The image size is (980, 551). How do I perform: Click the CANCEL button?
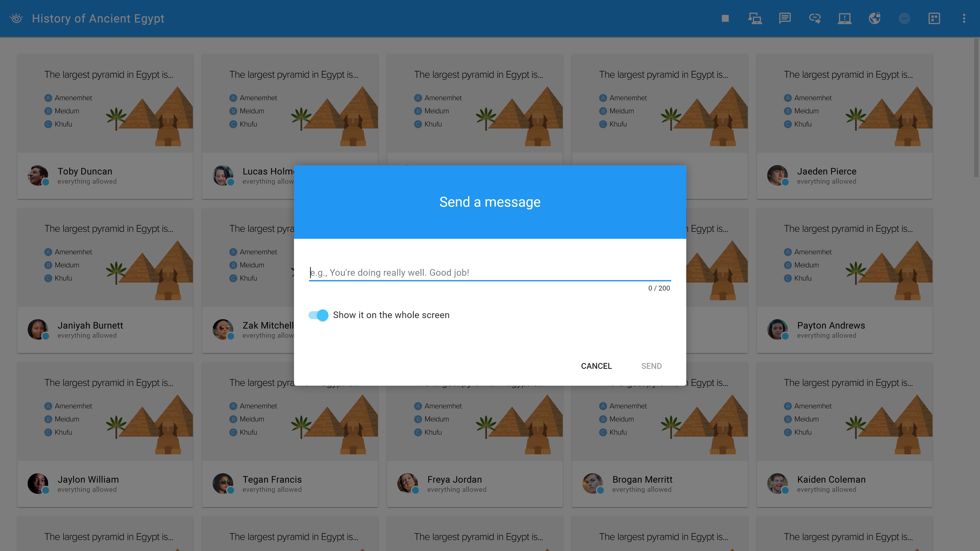click(596, 366)
